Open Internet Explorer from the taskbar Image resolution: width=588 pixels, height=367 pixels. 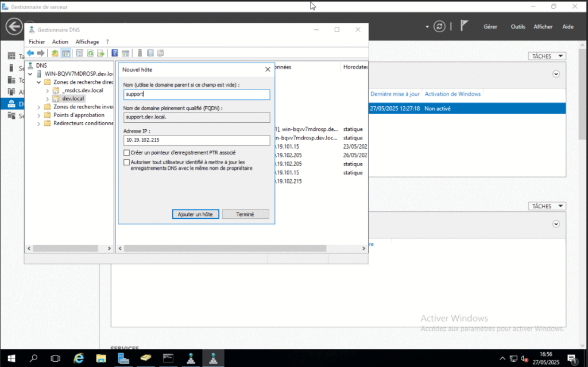coord(79,358)
